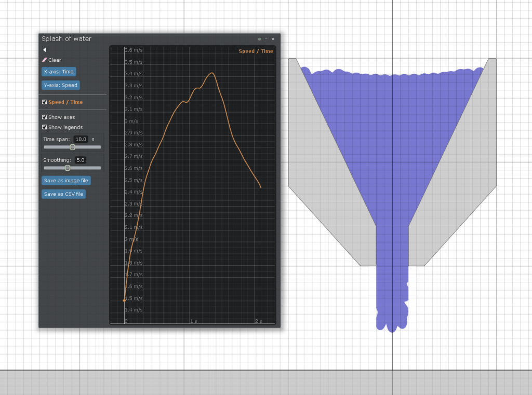Click the eraser icon next to Clear

44,60
